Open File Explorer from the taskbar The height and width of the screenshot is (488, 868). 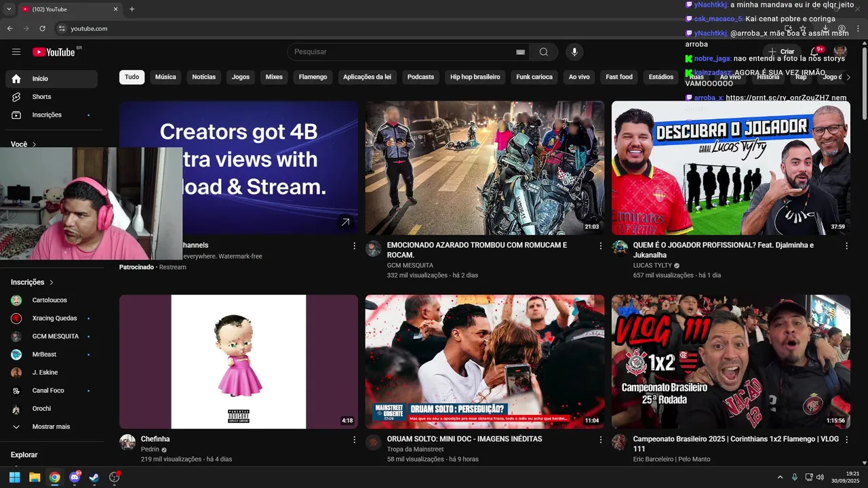(x=35, y=477)
